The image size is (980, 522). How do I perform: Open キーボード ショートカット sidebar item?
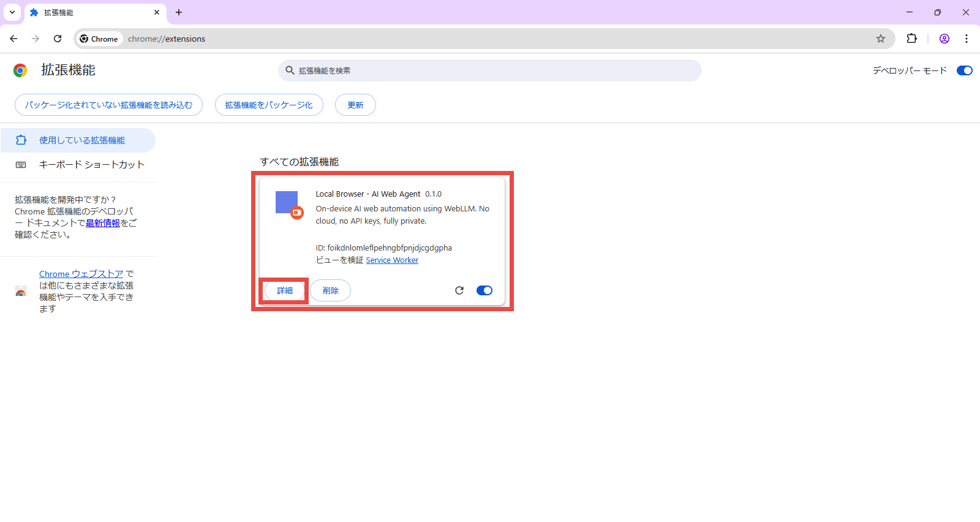[x=91, y=165]
